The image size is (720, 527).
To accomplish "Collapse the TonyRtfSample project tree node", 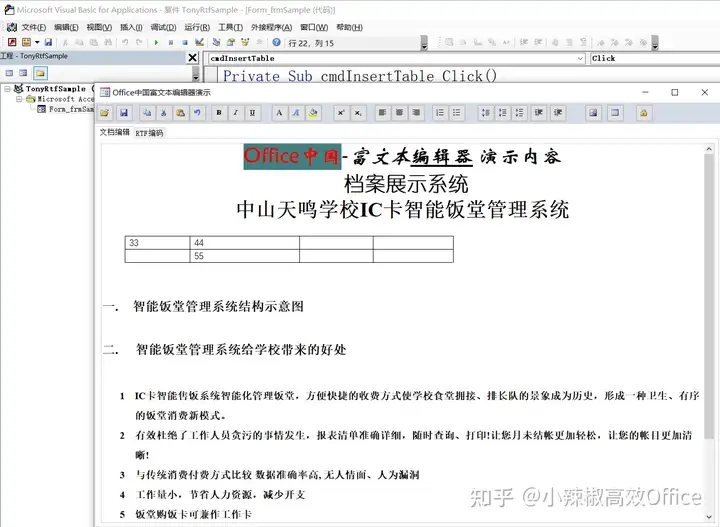I will (7, 89).
